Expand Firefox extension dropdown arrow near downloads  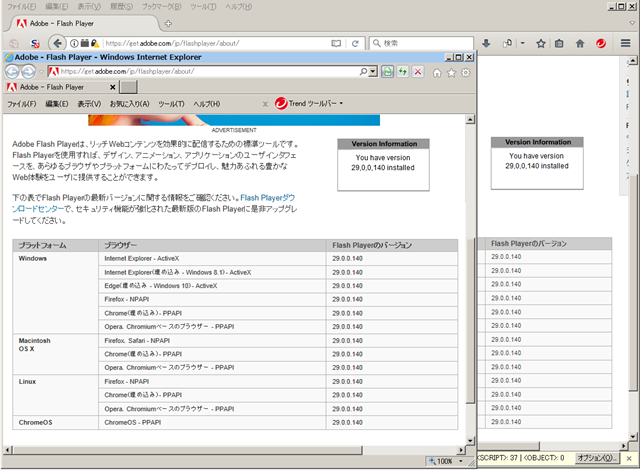[523, 43]
